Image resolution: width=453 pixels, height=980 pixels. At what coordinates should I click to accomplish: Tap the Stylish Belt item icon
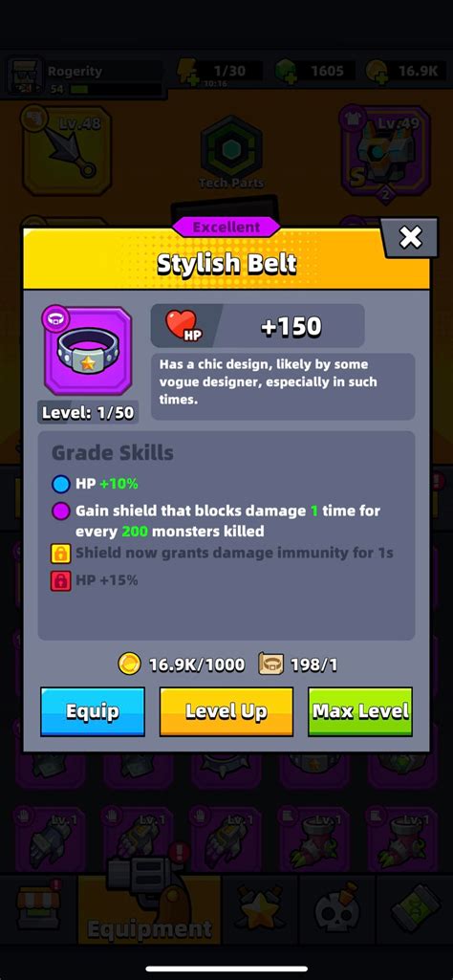tap(88, 352)
